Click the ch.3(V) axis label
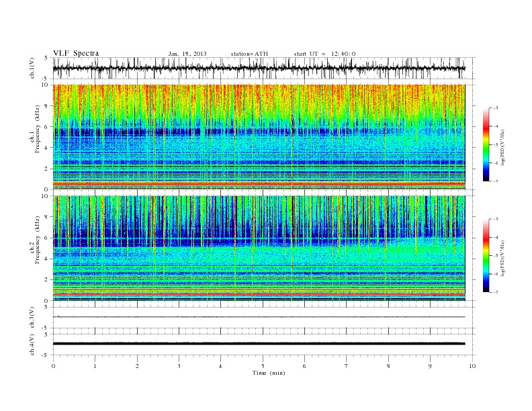 coord(32,318)
